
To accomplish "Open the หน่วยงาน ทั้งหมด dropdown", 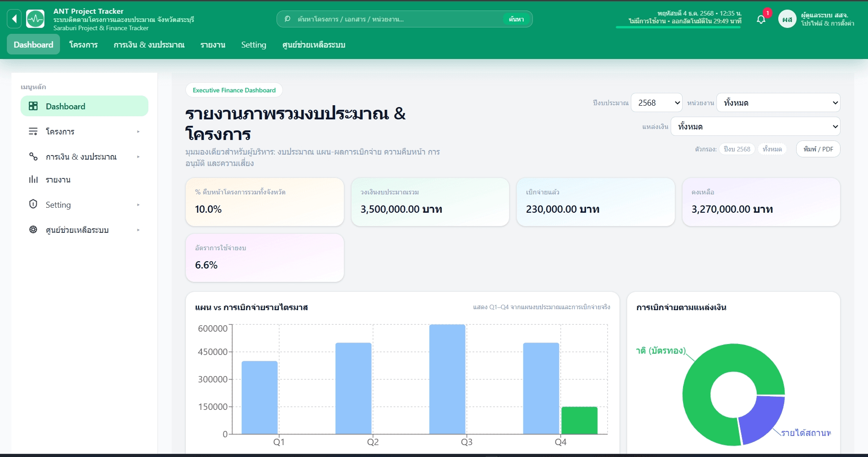I will (778, 102).
